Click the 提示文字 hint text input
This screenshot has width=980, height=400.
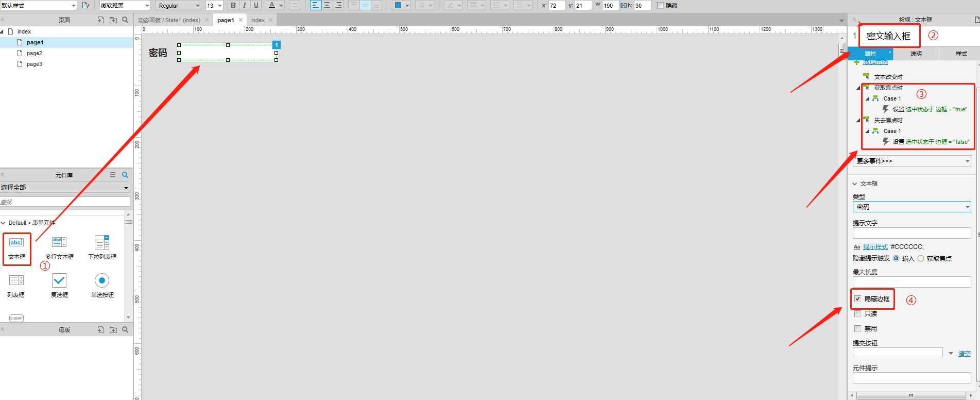click(912, 233)
